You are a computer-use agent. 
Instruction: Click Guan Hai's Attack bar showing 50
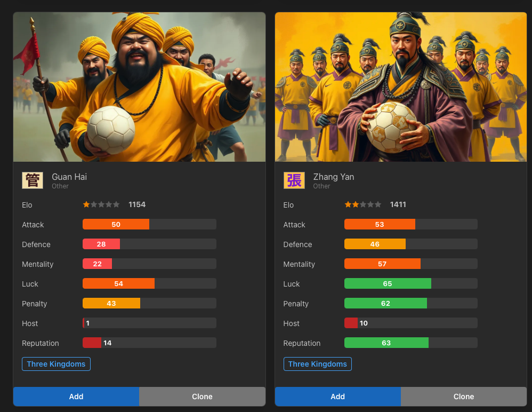(x=149, y=225)
